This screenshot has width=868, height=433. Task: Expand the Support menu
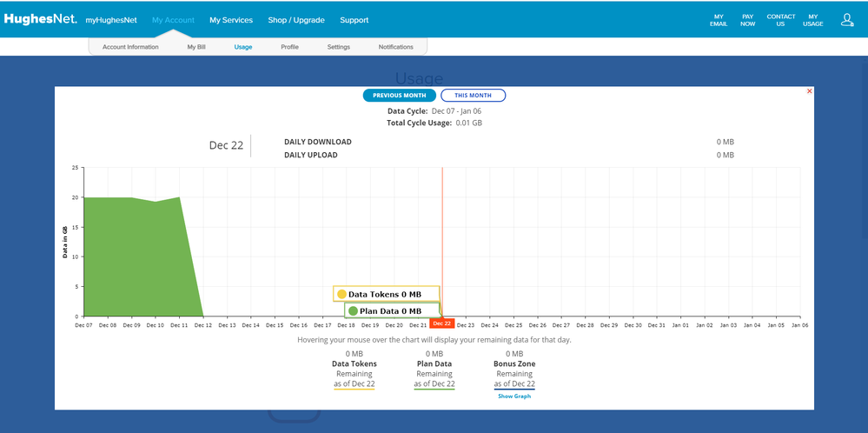tap(354, 20)
